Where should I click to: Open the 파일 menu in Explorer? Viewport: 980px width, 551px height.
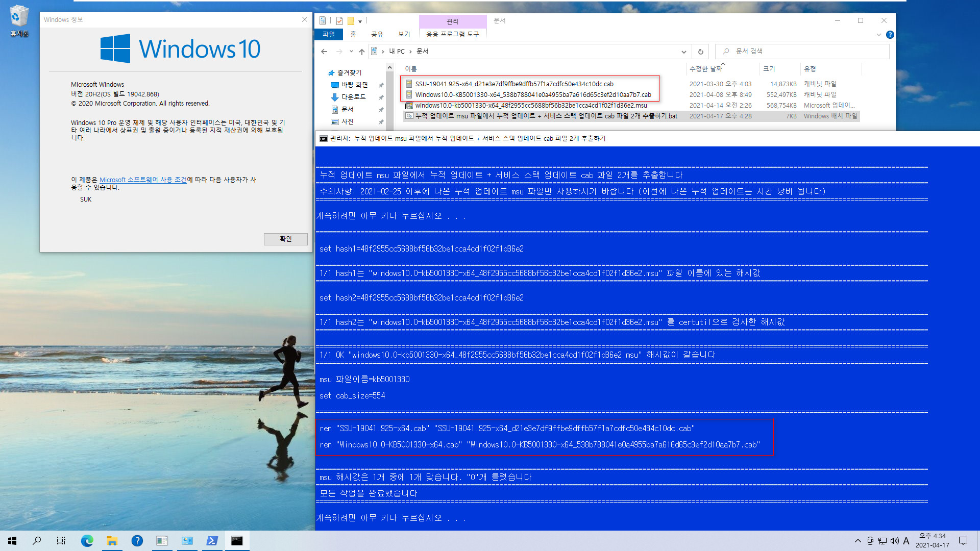click(x=329, y=34)
